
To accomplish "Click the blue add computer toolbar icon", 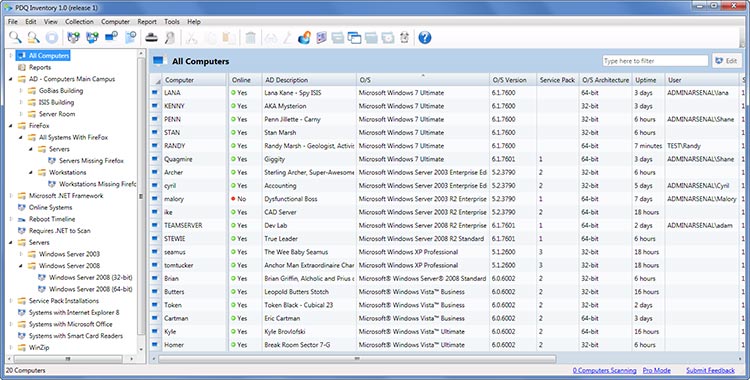I will click(x=111, y=37).
